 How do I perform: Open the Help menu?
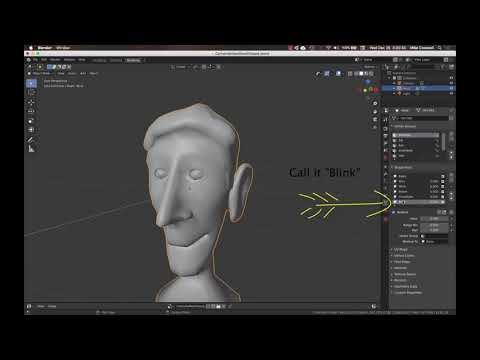[82, 60]
